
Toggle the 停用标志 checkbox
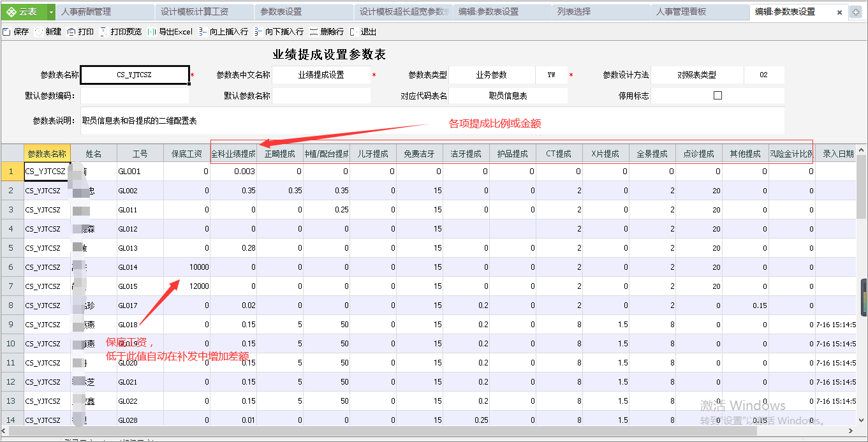717,95
